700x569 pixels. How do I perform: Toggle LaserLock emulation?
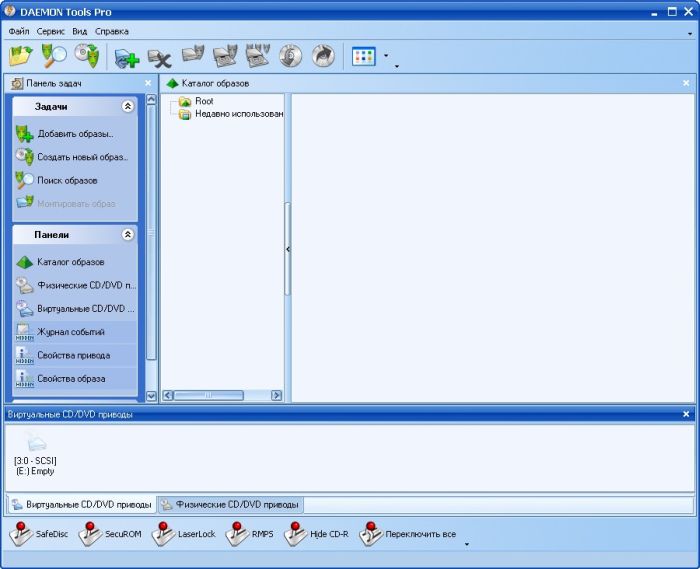click(x=183, y=534)
